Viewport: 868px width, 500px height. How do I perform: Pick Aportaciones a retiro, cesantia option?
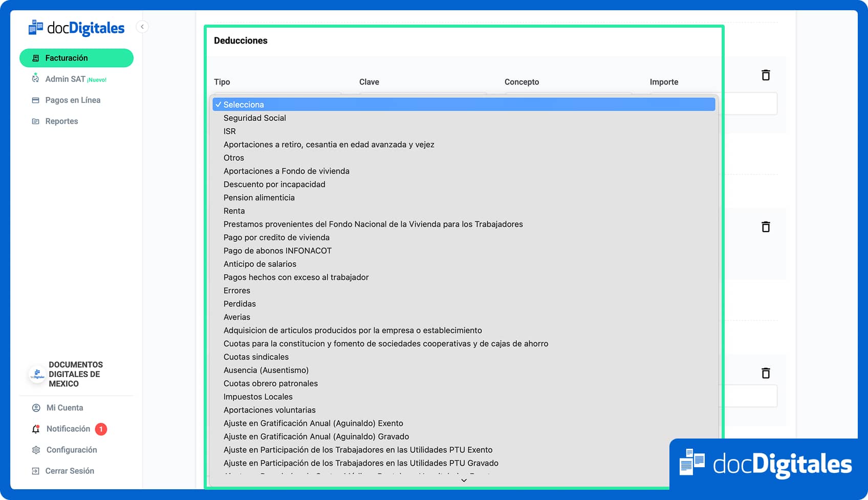(x=464, y=144)
